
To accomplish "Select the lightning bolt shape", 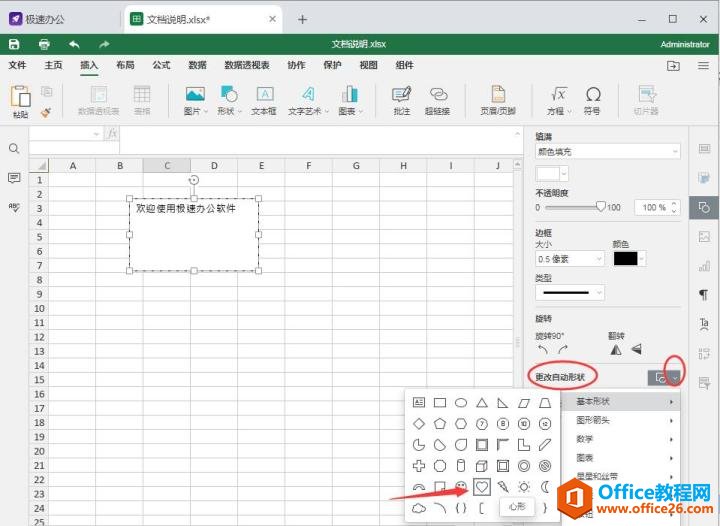I will click(503, 487).
